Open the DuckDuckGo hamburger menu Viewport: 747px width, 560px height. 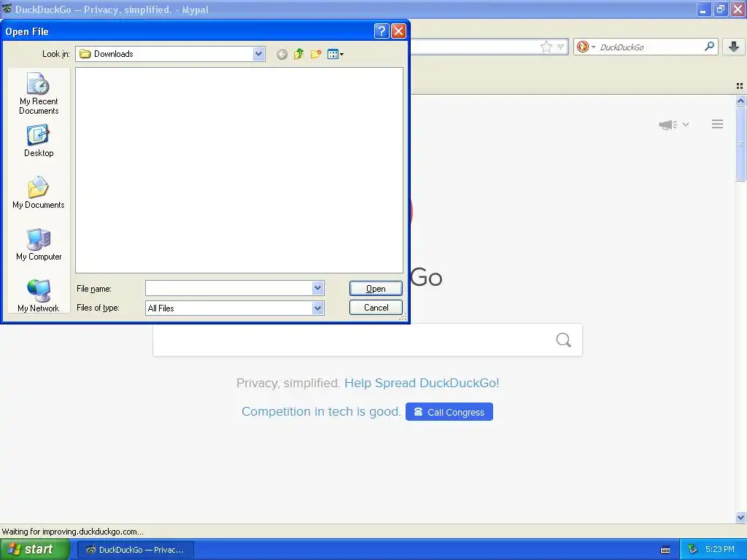point(718,124)
